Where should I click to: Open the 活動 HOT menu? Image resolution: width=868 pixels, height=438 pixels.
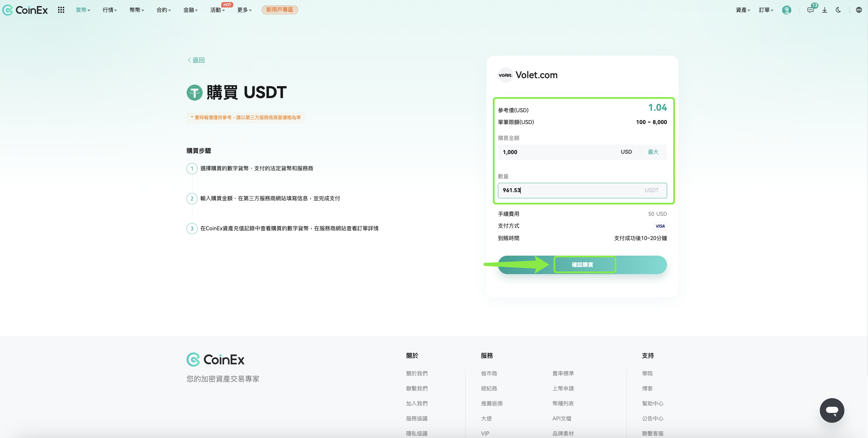click(217, 10)
